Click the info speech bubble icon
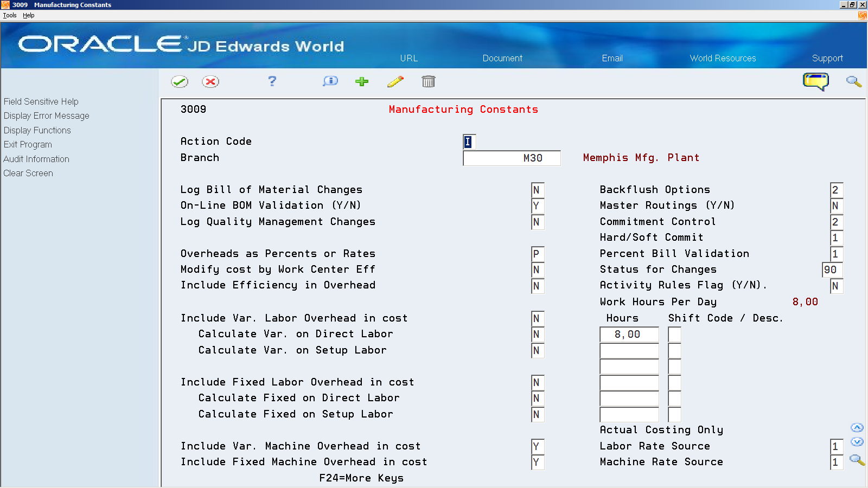 (330, 81)
